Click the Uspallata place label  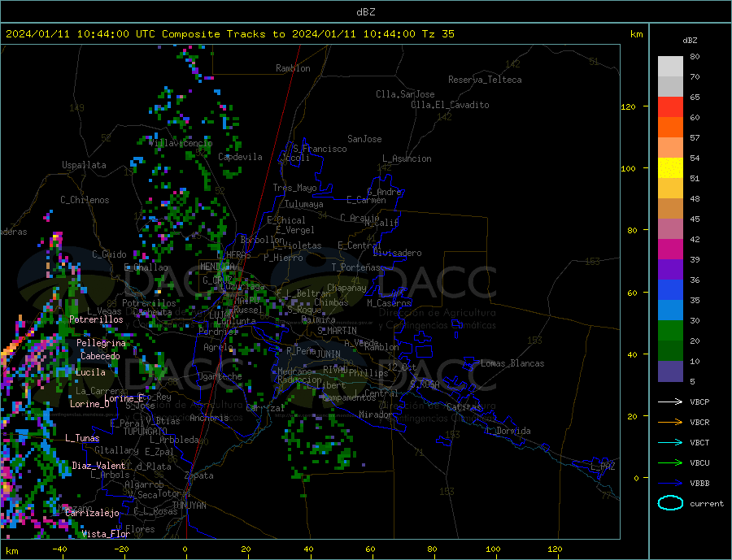pos(84,165)
